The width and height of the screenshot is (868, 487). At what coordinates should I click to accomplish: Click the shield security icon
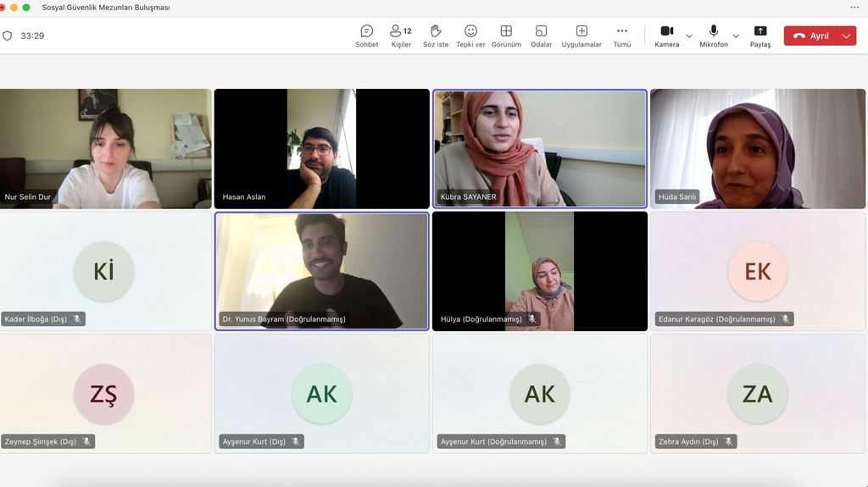(x=7, y=36)
